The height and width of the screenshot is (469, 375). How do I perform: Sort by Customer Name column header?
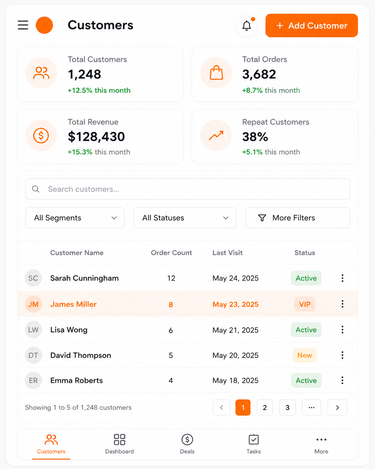tap(77, 253)
